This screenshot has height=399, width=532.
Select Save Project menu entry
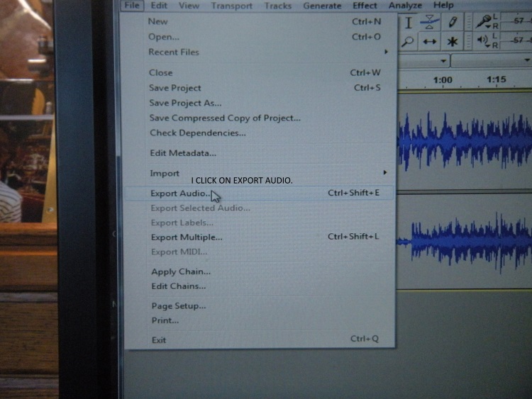[x=260, y=88]
